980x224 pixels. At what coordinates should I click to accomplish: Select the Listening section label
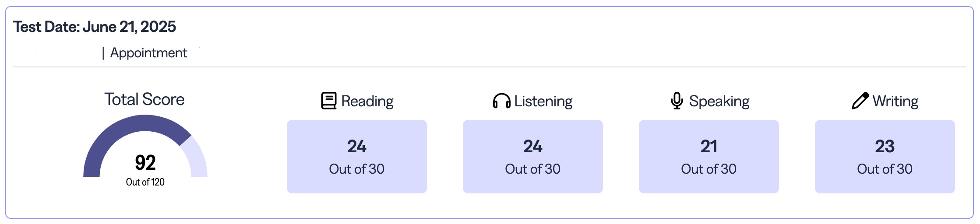click(x=543, y=101)
